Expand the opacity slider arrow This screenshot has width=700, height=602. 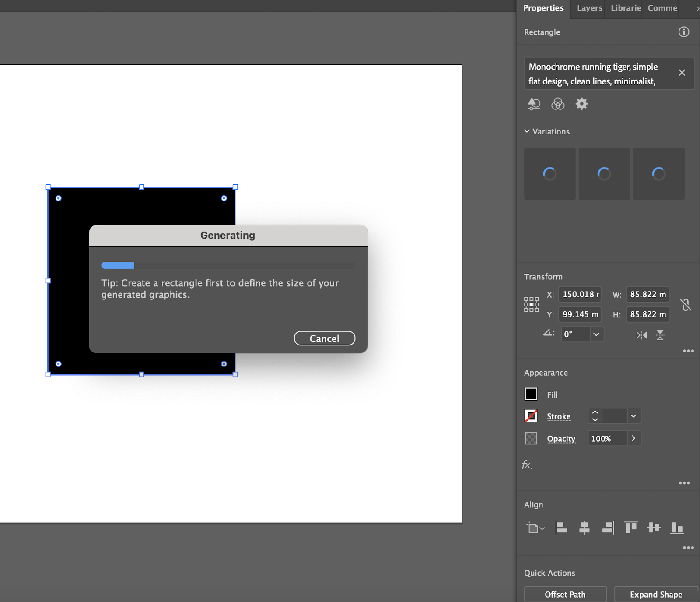pos(633,438)
